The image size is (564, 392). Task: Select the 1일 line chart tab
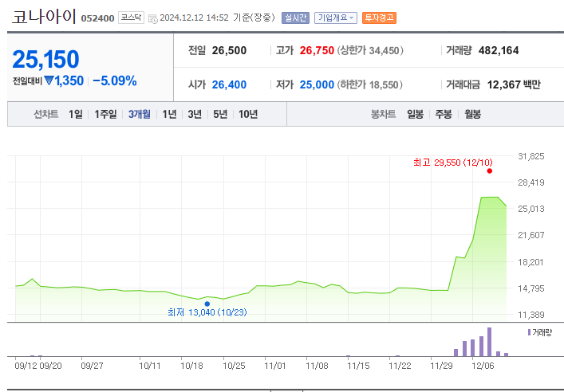(76, 114)
